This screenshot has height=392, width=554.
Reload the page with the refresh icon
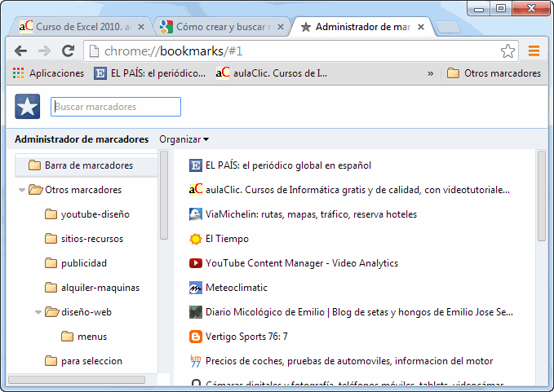(x=68, y=51)
